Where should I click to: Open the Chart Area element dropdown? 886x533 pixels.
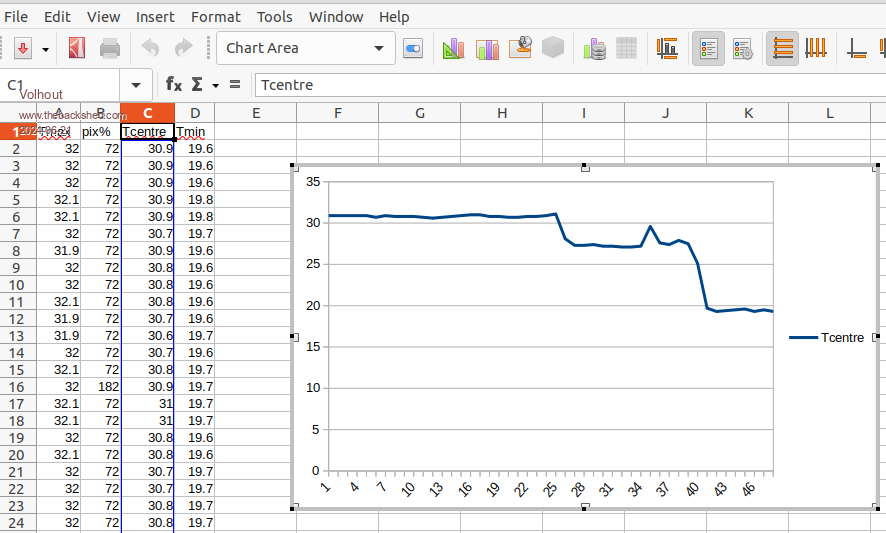379,48
